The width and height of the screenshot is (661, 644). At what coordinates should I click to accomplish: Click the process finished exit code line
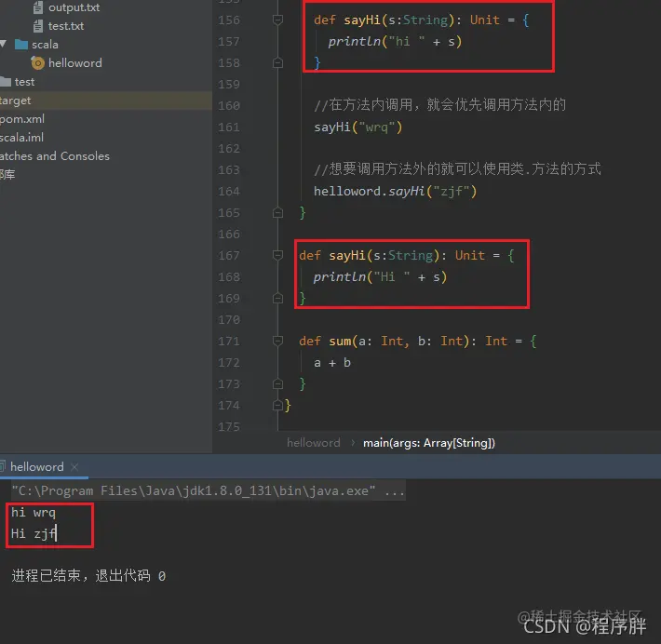click(88, 575)
